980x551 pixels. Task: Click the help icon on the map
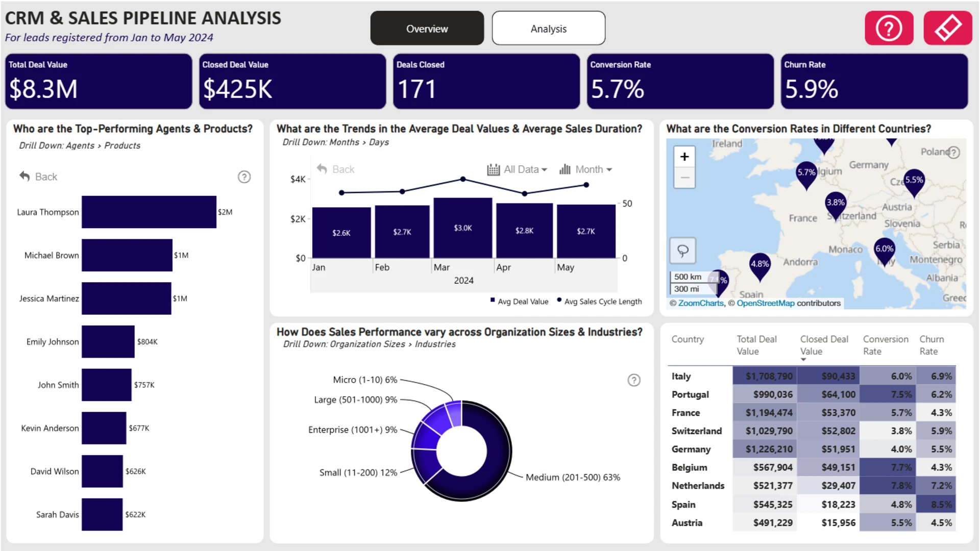954,152
